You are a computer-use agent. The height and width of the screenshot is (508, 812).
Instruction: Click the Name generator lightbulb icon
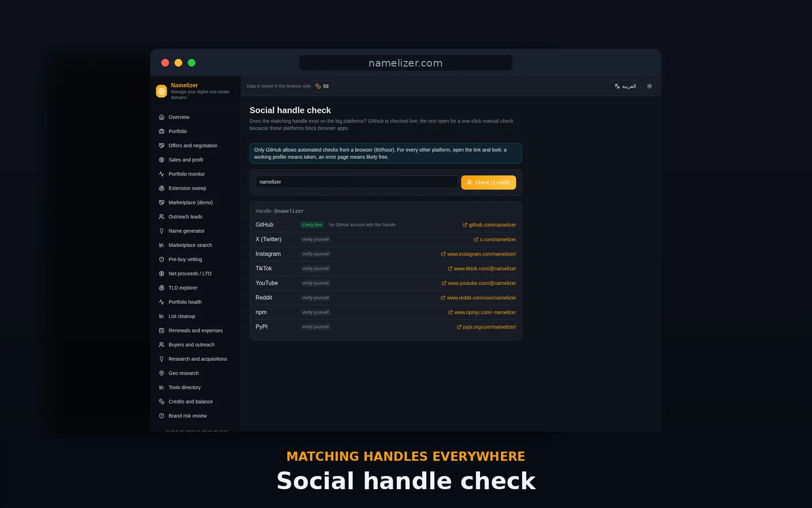point(161,231)
